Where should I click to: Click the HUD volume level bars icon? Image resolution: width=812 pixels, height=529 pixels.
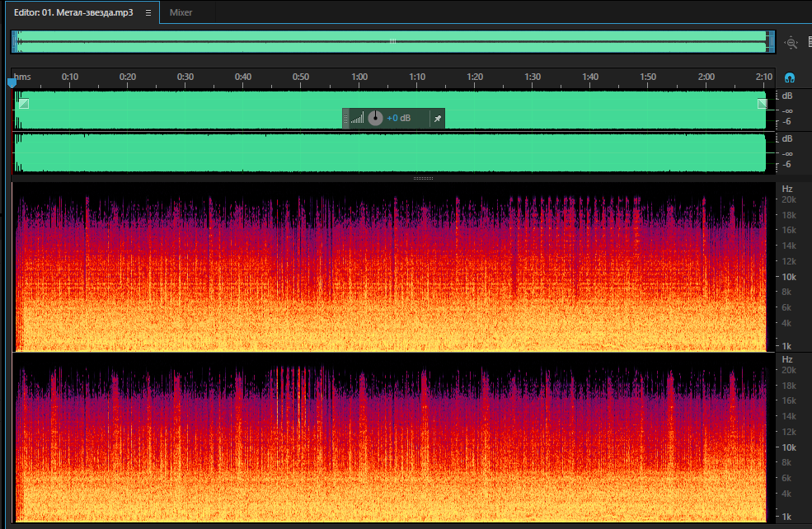click(x=357, y=119)
